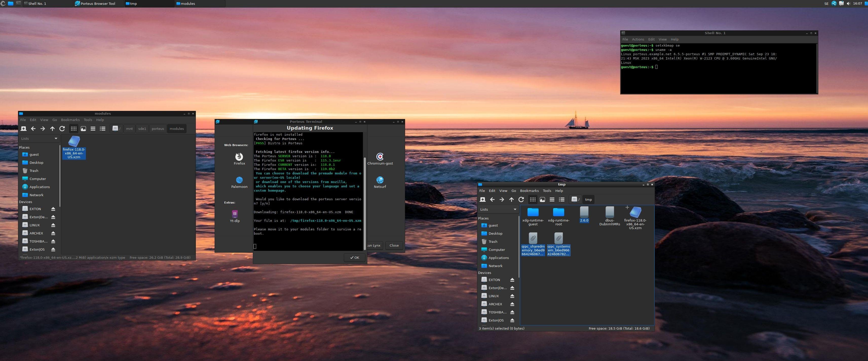The image size is (868, 361).
Task: Click the Firefox browser icon
Action: coord(239,157)
